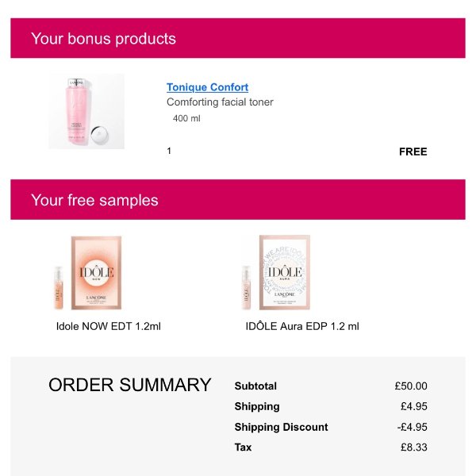476x476 pixels.
Task: Click the Tax amount £8.33
Action: (x=413, y=447)
